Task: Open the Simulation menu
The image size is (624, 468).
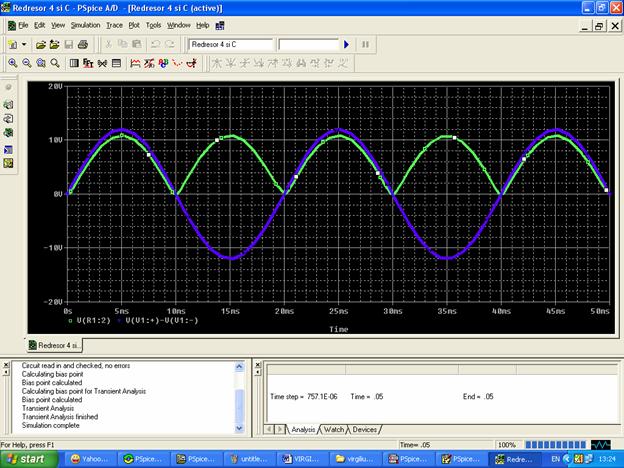Action: point(85,24)
